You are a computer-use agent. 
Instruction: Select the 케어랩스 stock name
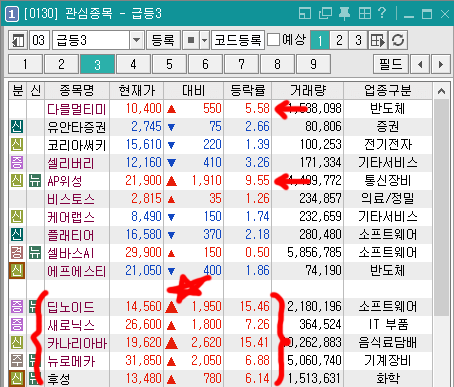[x=71, y=217]
